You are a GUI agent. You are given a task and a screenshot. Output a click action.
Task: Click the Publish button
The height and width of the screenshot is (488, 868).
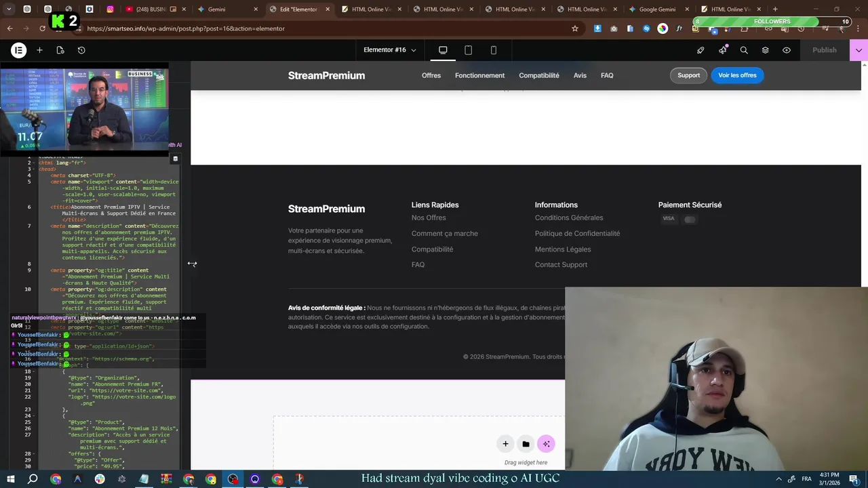[824, 50]
